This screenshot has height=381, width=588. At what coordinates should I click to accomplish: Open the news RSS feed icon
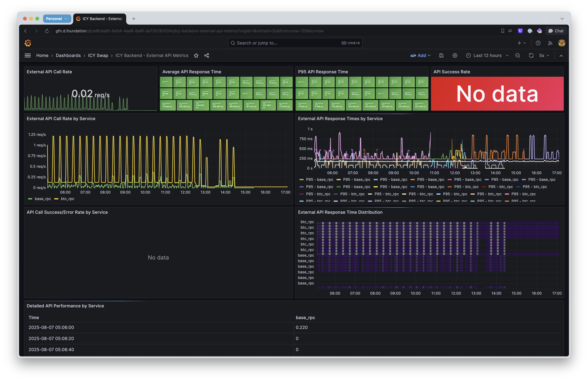click(550, 43)
